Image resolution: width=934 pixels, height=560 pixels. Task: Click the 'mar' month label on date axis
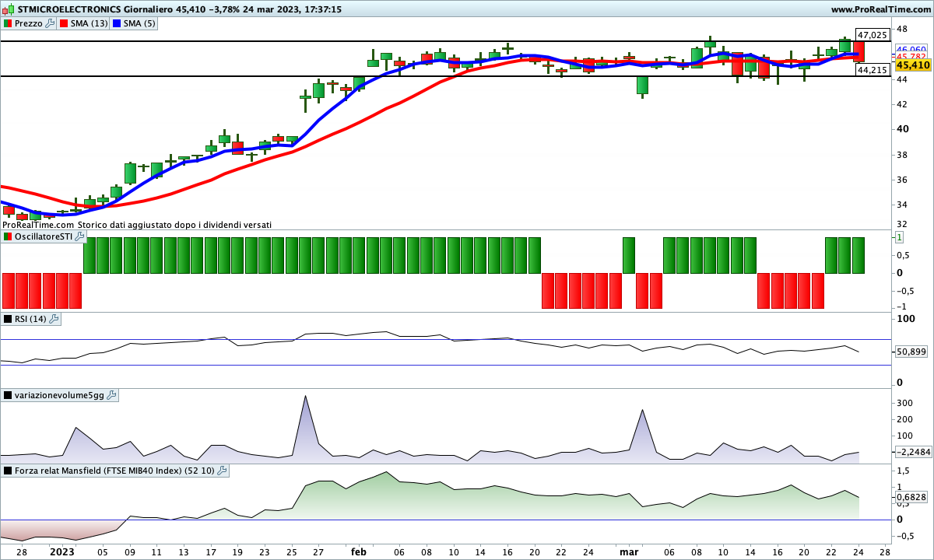629,551
